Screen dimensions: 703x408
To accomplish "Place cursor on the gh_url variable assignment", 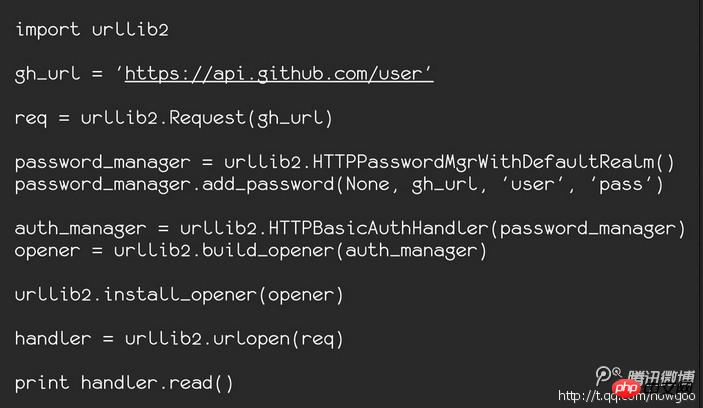I will 47,74.
